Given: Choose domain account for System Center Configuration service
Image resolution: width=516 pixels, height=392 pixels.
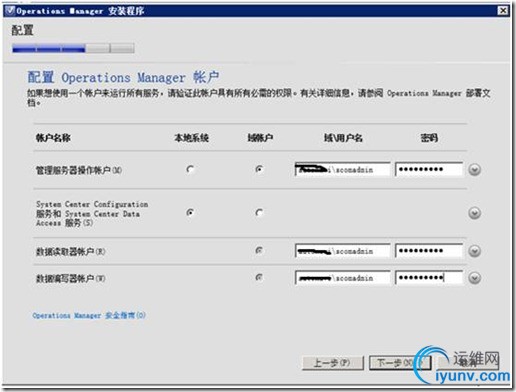Looking at the screenshot, I should click(259, 212).
